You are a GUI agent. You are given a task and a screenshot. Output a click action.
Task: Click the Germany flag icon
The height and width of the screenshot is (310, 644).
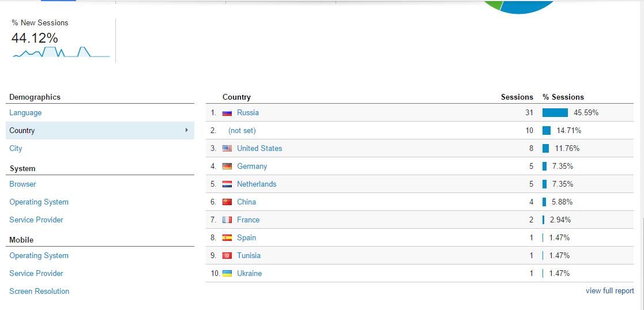227,167
